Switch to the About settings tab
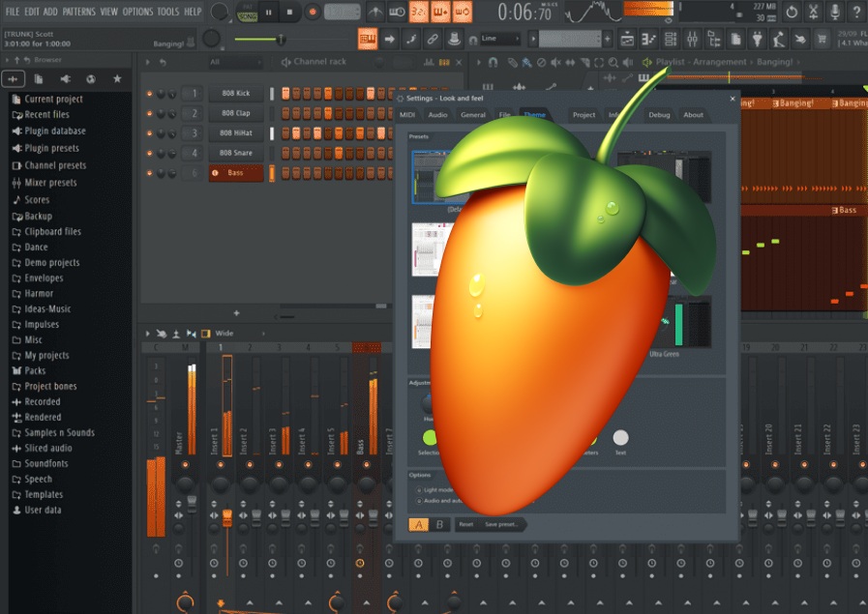This screenshot has height=614, width=868. 693,115
